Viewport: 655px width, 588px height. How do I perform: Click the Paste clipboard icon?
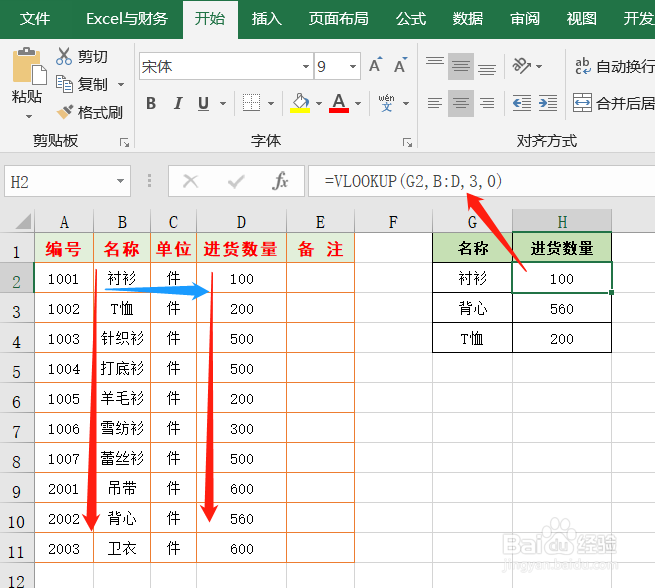pyautogui.click(x=29, y=66)
